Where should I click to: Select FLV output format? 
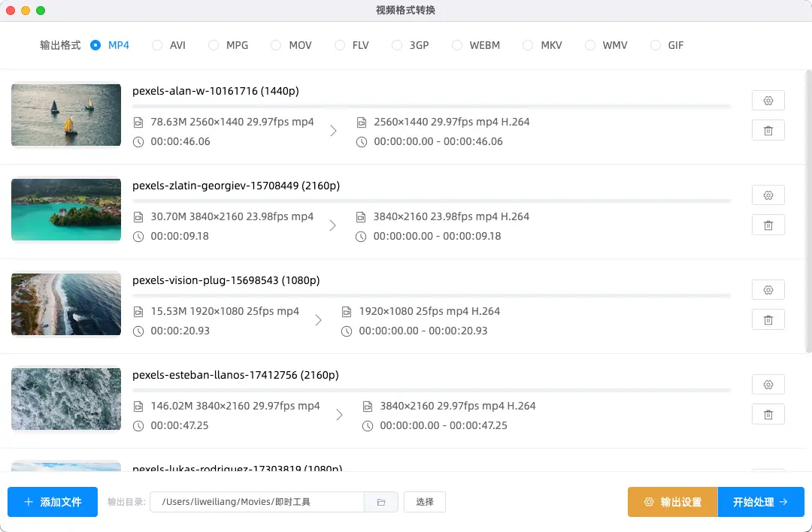[x=352, y=45]
